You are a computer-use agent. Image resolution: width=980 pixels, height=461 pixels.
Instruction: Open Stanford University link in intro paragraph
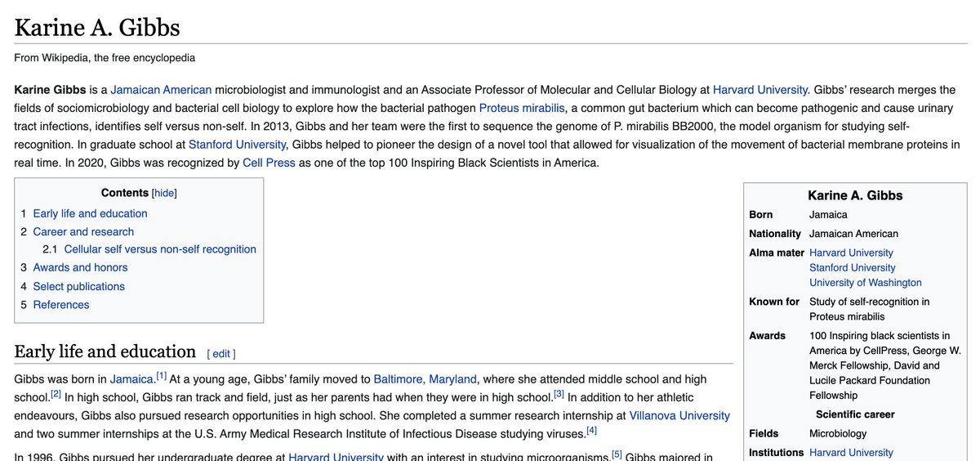[237, 144]
